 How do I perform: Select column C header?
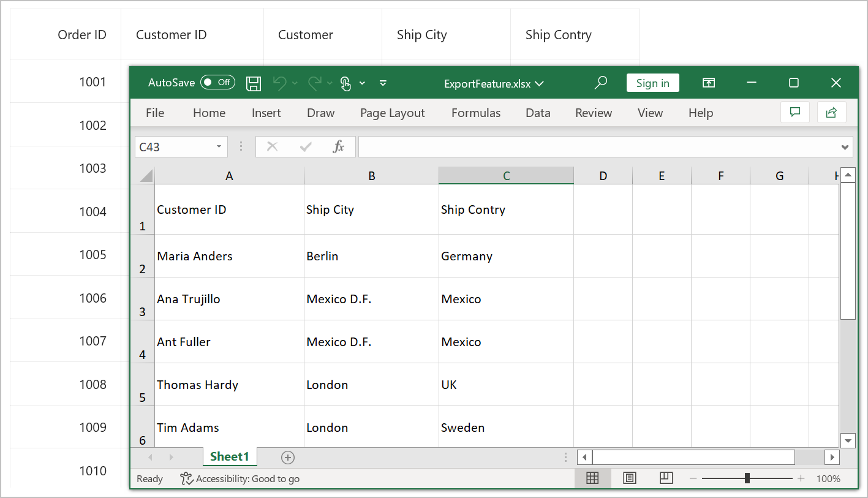[x=506, y=176]
